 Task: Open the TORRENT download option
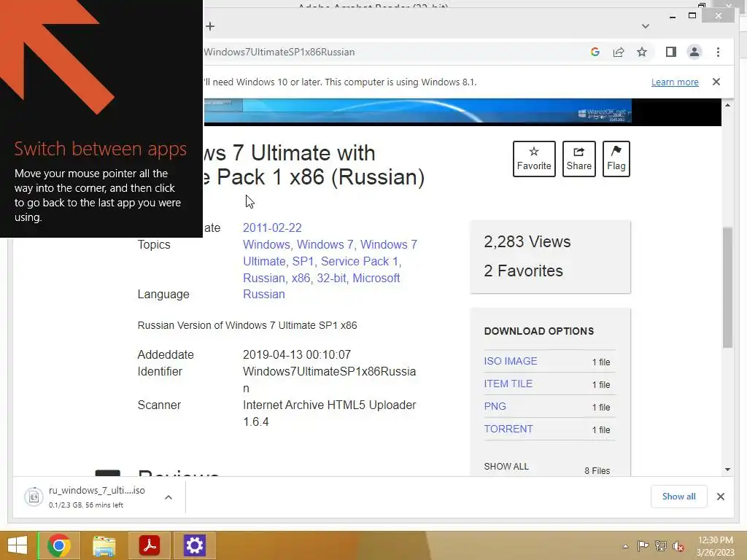point(508,429)
